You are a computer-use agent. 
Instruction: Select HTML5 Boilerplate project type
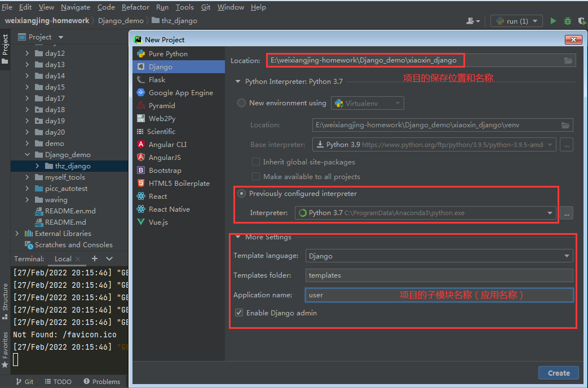pos(179,183)
